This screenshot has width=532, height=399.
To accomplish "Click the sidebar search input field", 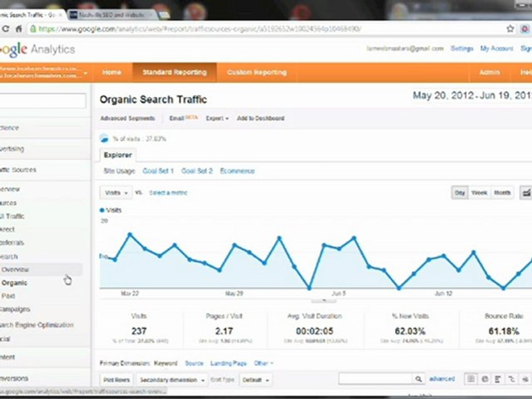I will [43, 101].
